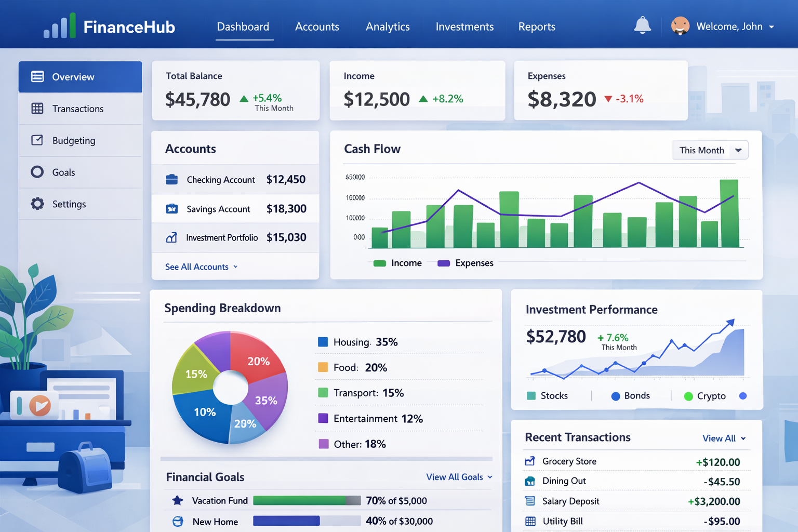Open Settings via the gear icon

click(37, 204)
